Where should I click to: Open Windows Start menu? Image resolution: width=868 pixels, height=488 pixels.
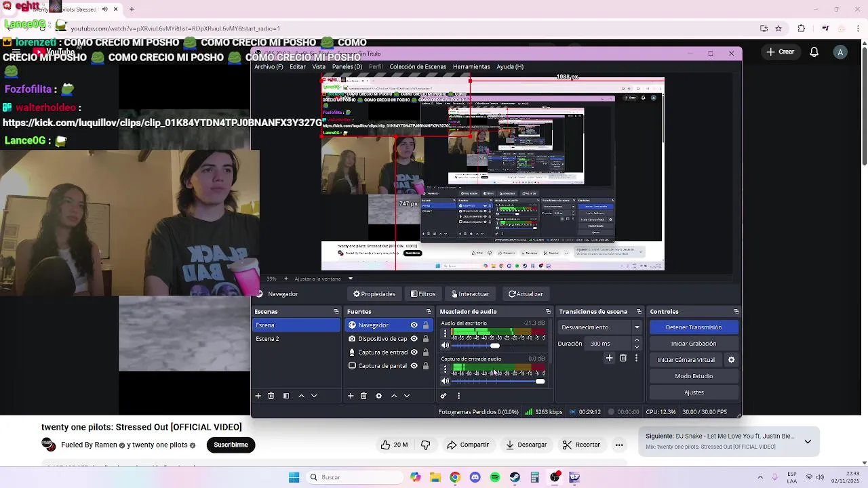(294, 477)
